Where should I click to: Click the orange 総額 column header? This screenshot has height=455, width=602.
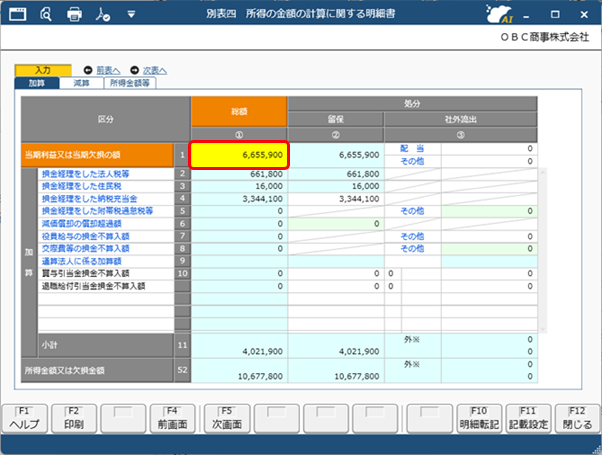click(x=239, y=112)
